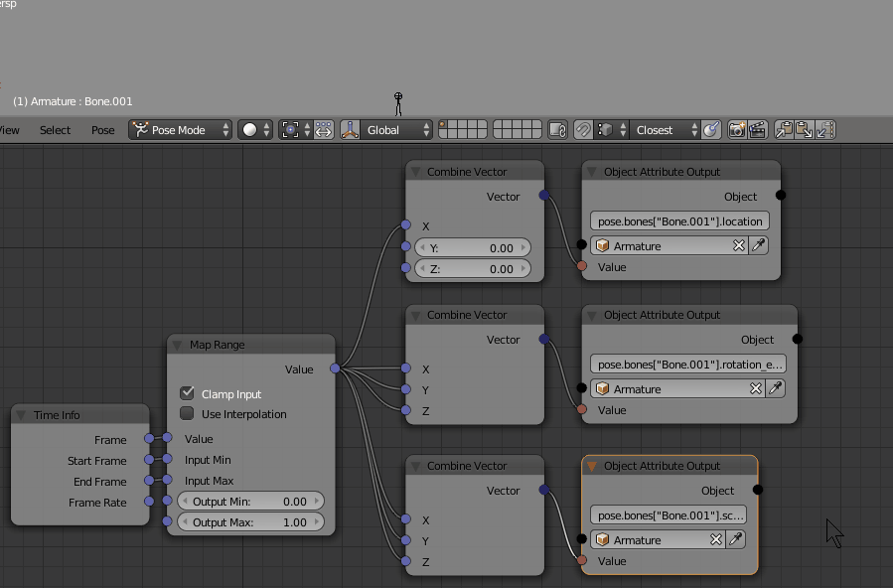Open the Pose Mode interaction mode dropdown
This screenshot has height=588, width=893.
click(180, 130)
